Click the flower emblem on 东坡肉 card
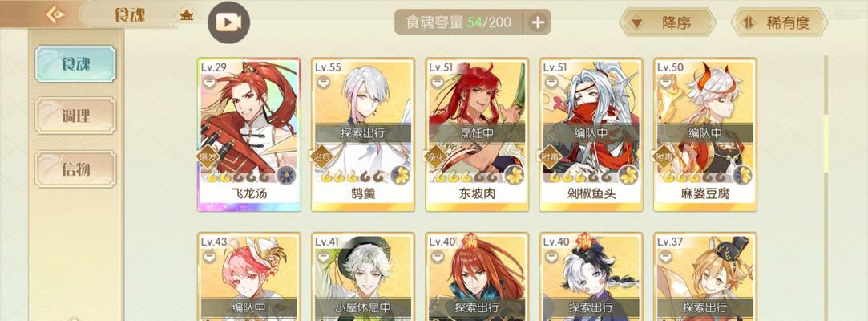Screen dimensions: 868x321 pyautogui.click(x=515, y=176)
